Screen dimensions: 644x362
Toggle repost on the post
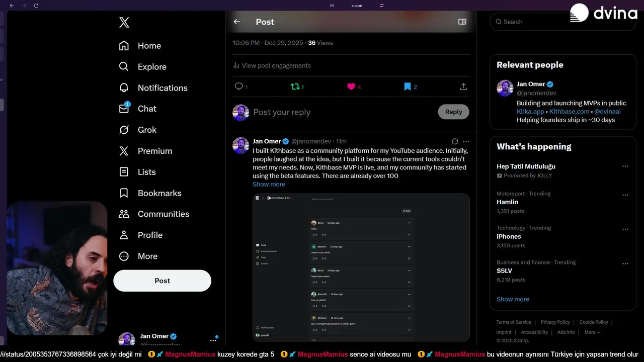coord(295,86)
